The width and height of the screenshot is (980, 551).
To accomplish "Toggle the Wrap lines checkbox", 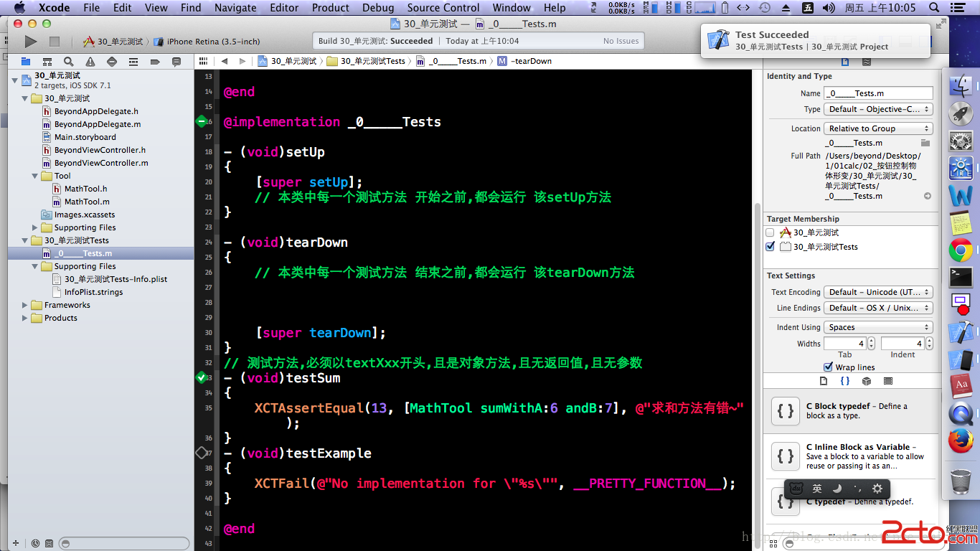I will coord(829,367).
